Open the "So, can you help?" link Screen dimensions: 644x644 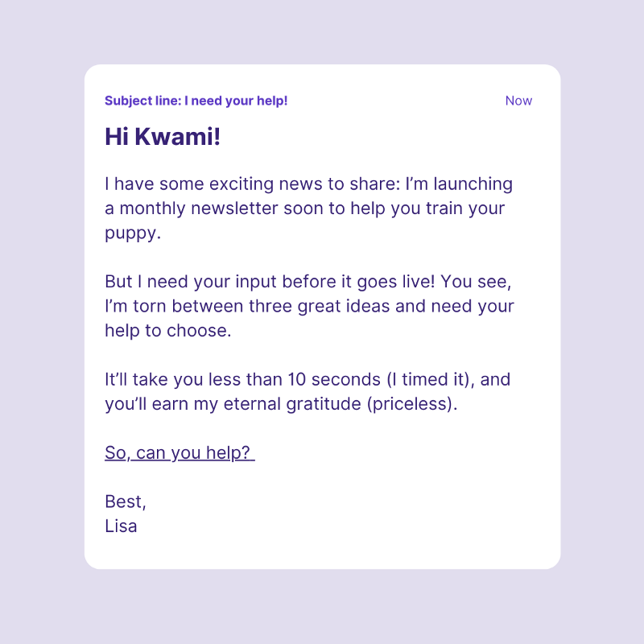pyautogui.click(x=180, y=452)
